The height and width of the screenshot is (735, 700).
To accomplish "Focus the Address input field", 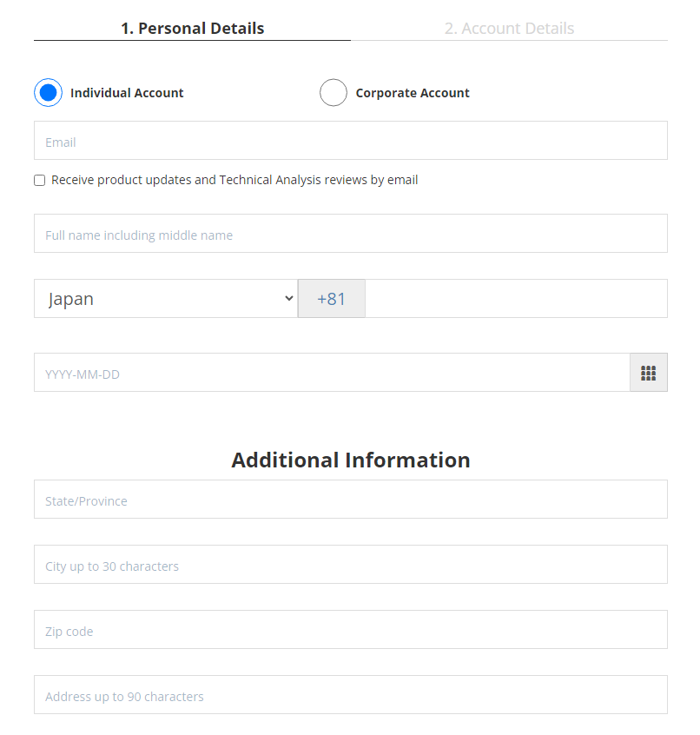I will point(350,695).
